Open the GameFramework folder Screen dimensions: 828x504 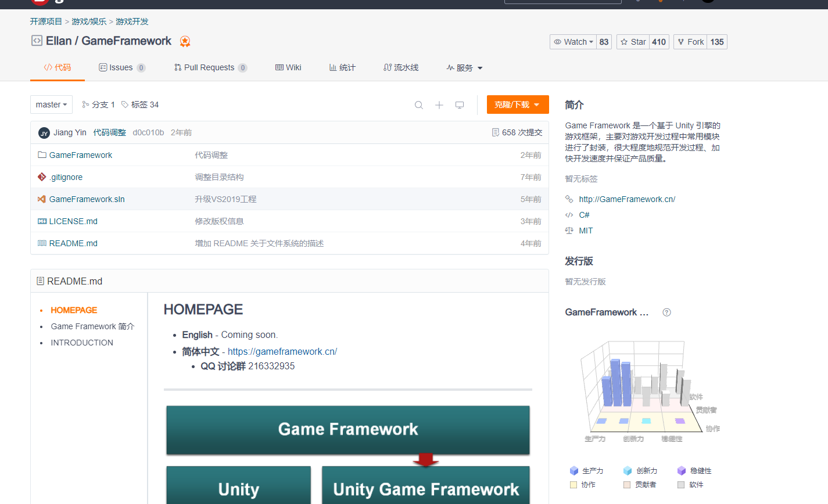tap(81, 155)
